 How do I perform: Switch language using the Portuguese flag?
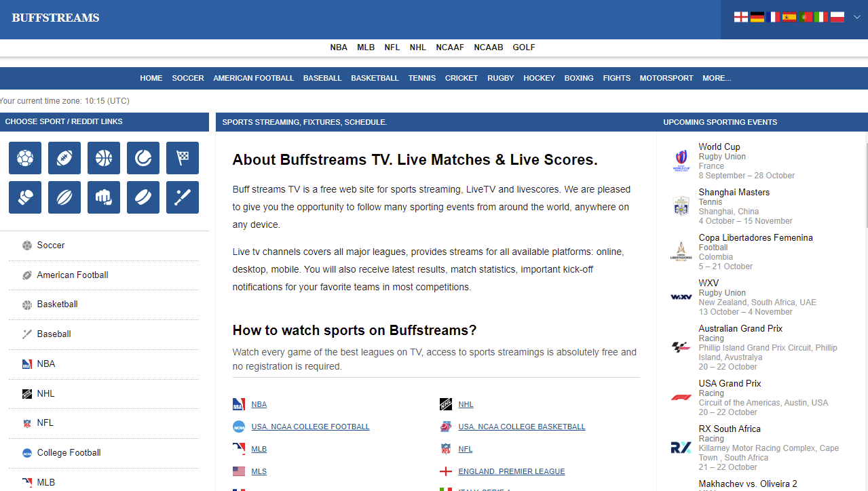[x=805, y=17]
